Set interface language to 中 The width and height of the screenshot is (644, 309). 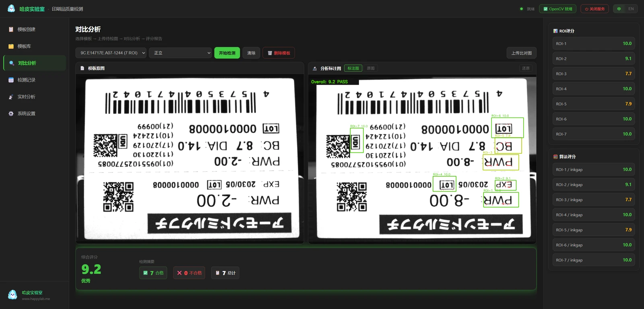pos(619,9)
